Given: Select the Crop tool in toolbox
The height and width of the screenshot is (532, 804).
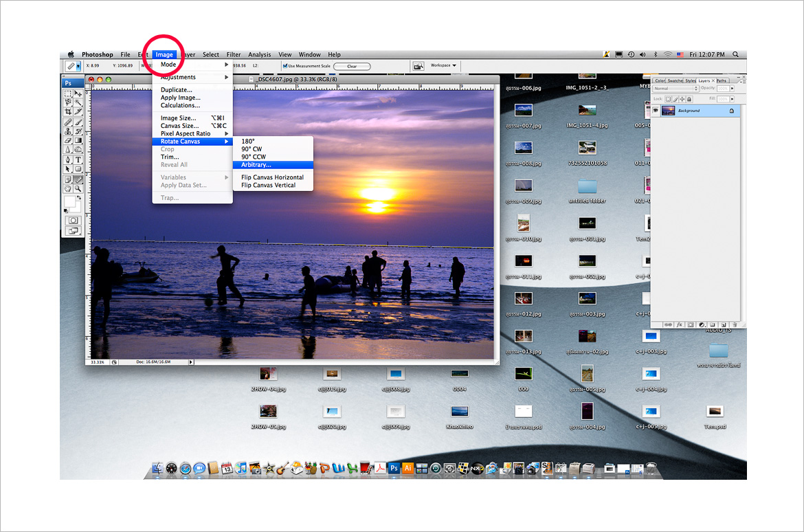Looking at the screenshot, I should point(68,111).
